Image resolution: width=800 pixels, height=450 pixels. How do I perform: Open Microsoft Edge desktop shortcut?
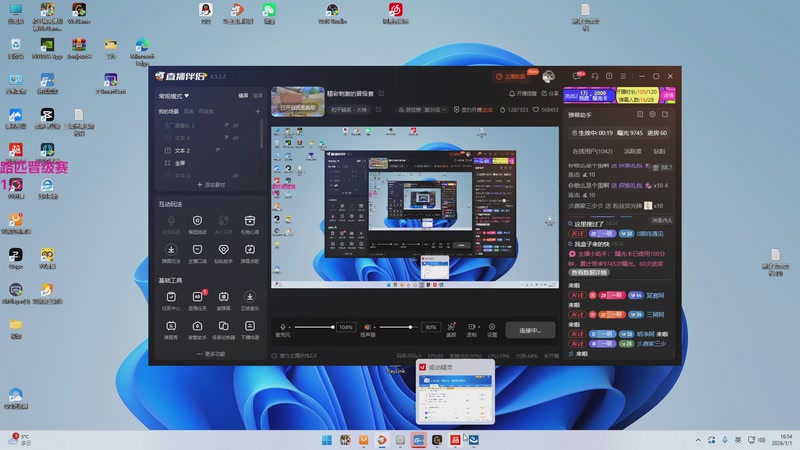(x=142, y=52)
